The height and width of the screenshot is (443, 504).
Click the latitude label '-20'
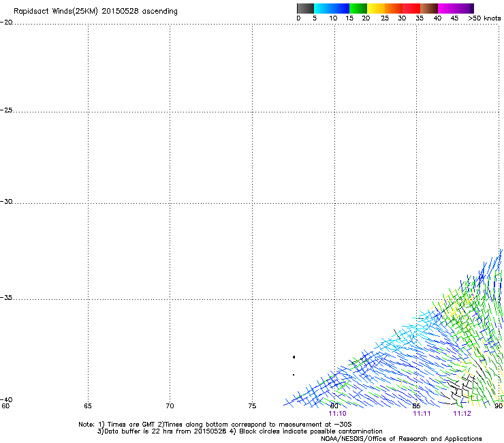[6, 22]
